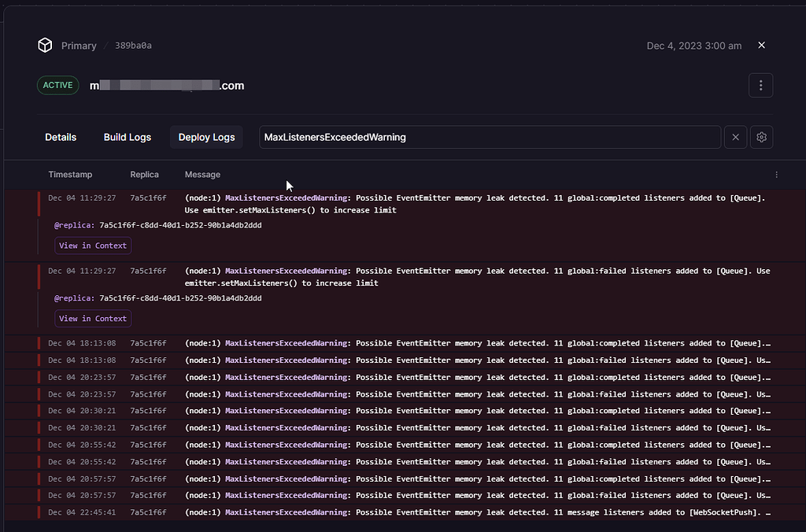Click the 389ba0a commit reference
Screen dimensions: 806x532
pyautogui.click(x=134, y=45)
